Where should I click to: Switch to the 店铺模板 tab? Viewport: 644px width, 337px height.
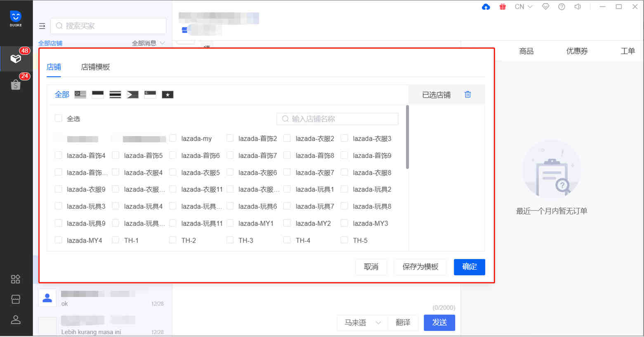click(x=95, y=67)
